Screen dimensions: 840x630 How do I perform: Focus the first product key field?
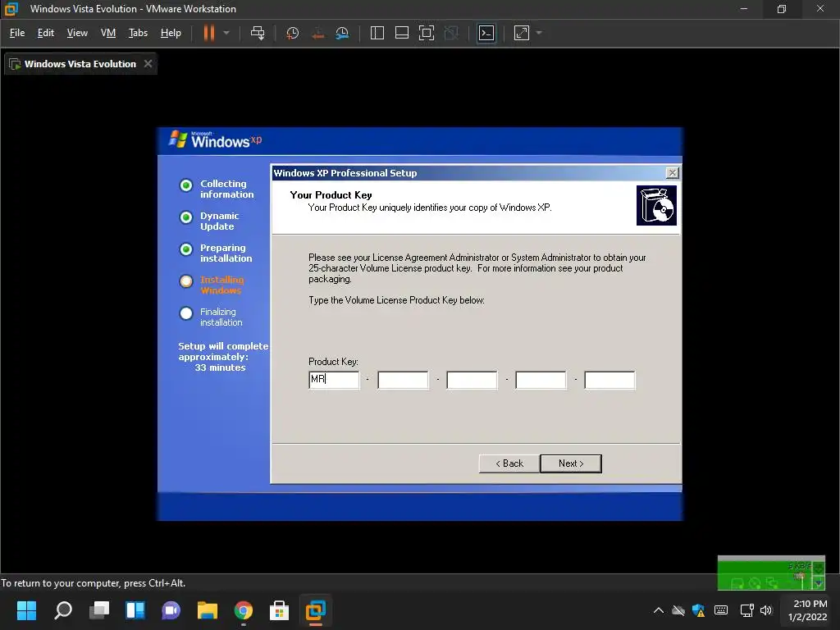click(x=334, y=380)
